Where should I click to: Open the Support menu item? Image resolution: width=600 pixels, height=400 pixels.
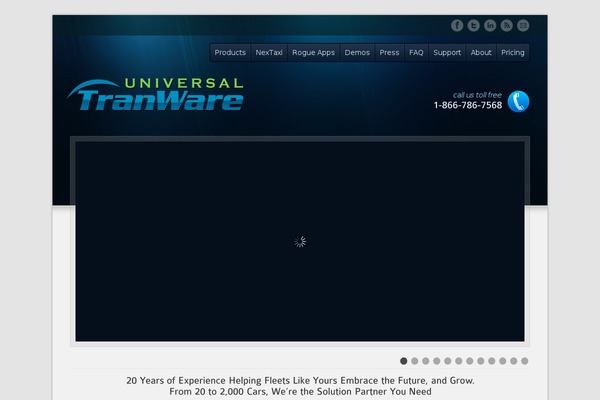(x=447, y=52)
